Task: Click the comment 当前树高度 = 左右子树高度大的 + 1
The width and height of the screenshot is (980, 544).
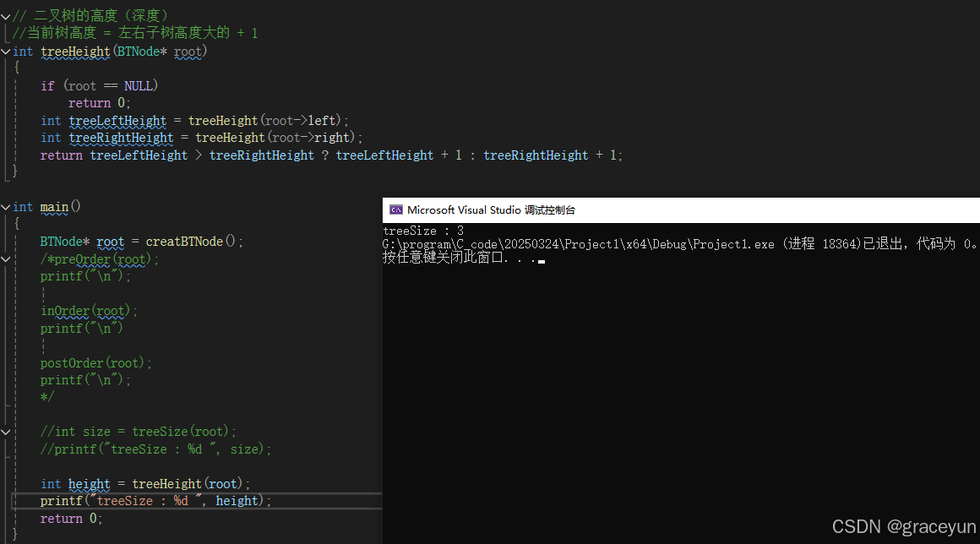Action: click(135, 32)
